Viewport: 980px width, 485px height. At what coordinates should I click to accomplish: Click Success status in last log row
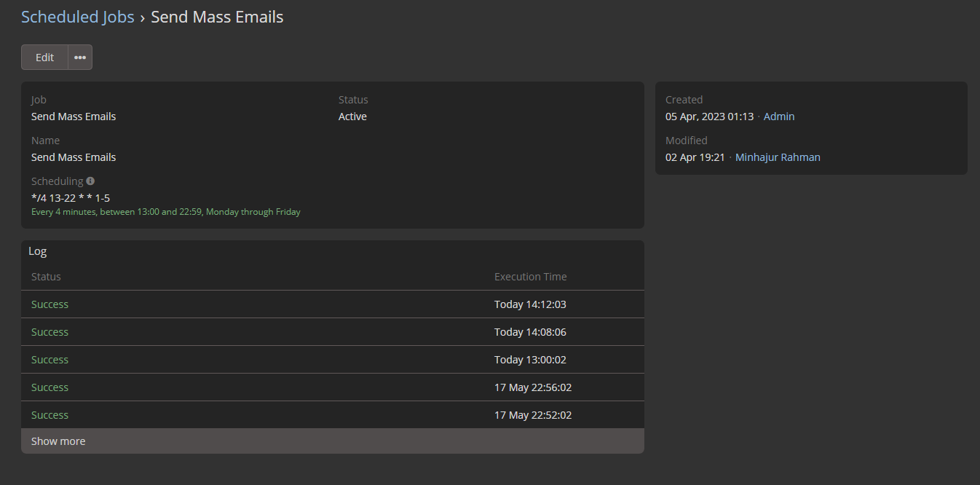click(x=50, y=415)
